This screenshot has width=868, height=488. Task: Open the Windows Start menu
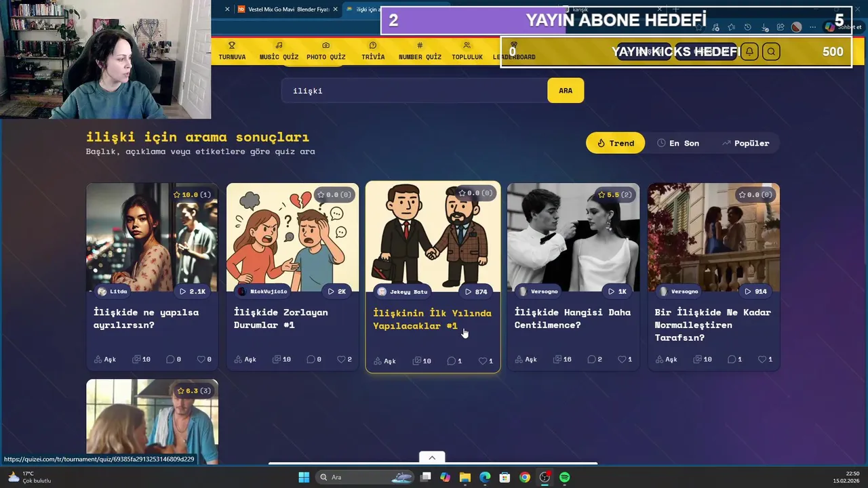304,477
